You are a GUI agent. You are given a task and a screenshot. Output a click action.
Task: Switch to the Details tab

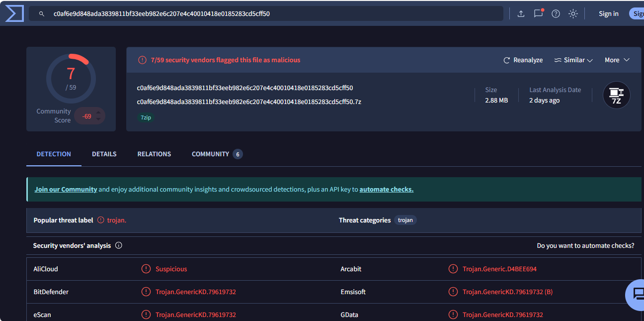click(104, 154)
